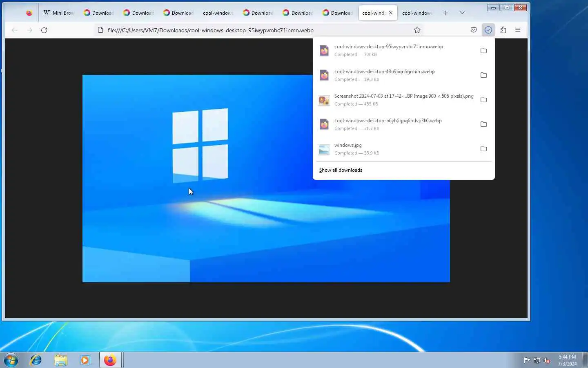Click the Firefox taskbar button
Viewport: 588px width, 368px height.
[110, 360]
